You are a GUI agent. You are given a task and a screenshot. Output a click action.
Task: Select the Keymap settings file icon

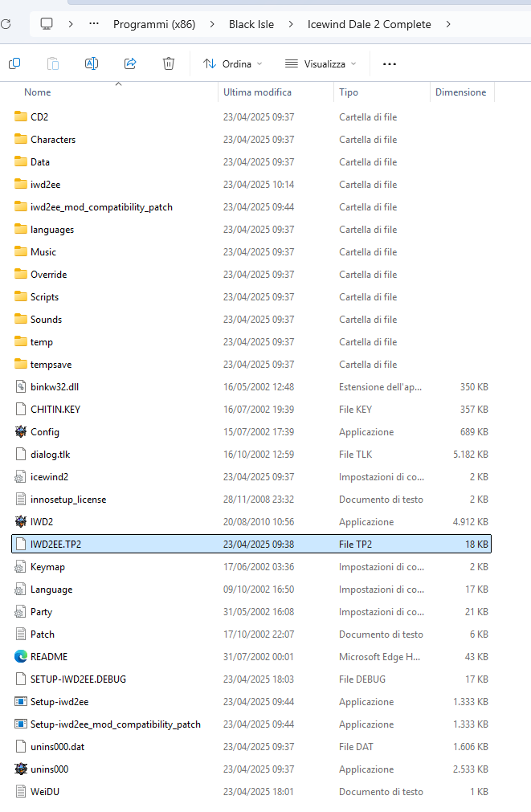pos(21,566)
